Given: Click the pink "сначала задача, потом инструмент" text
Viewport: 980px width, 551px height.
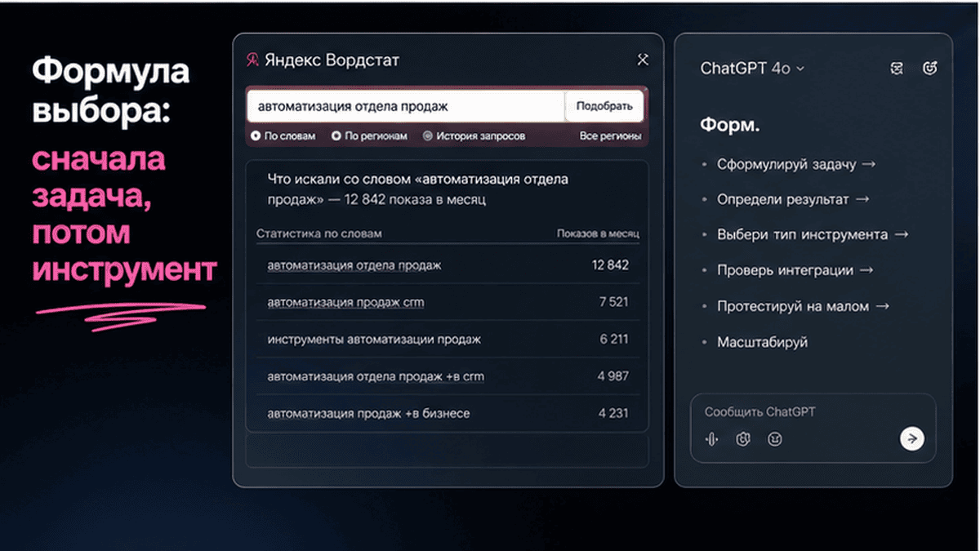Looking at the screenshot, I should click(124, 214).
